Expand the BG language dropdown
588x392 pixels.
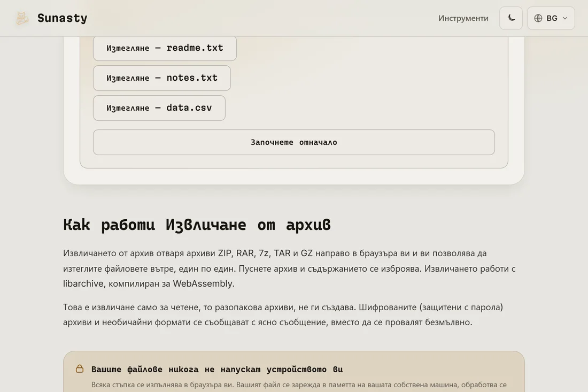[x=551, y=18]
